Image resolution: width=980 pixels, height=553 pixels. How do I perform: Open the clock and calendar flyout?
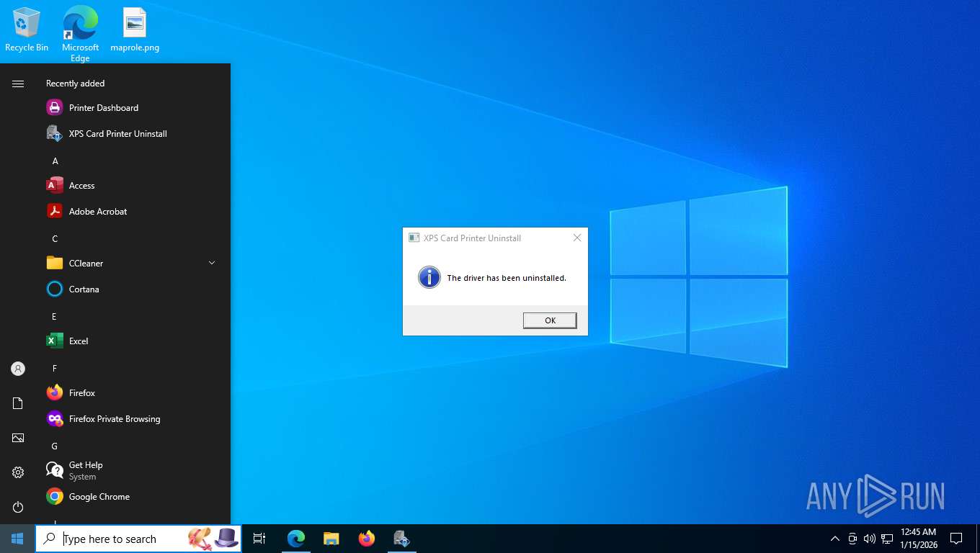click(x=918, y=539)
